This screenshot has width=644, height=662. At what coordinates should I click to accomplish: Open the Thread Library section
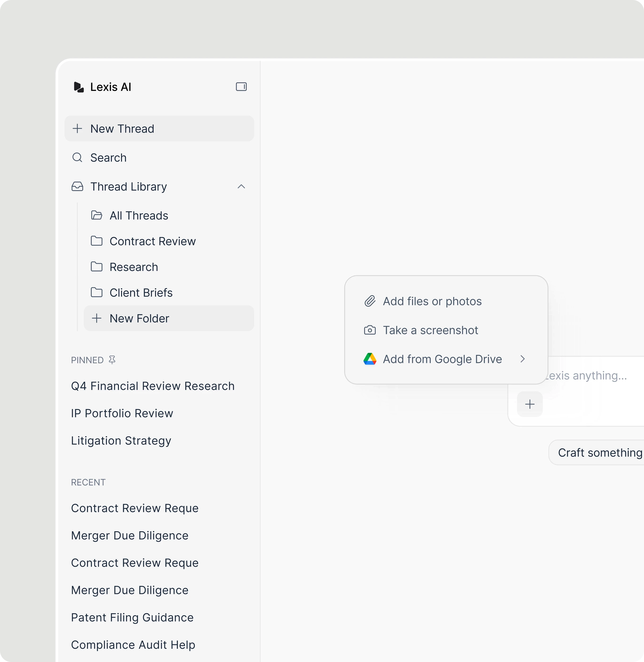[x=159, y=186]
